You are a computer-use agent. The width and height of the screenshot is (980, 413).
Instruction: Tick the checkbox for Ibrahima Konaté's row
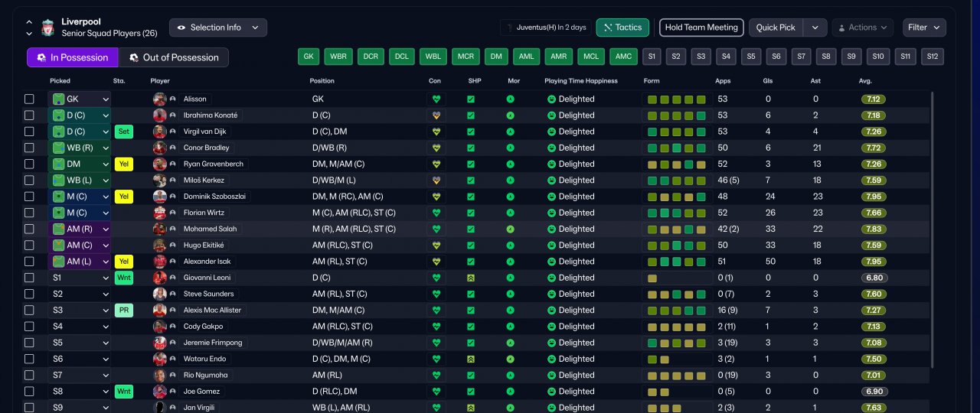click(29, 115)
